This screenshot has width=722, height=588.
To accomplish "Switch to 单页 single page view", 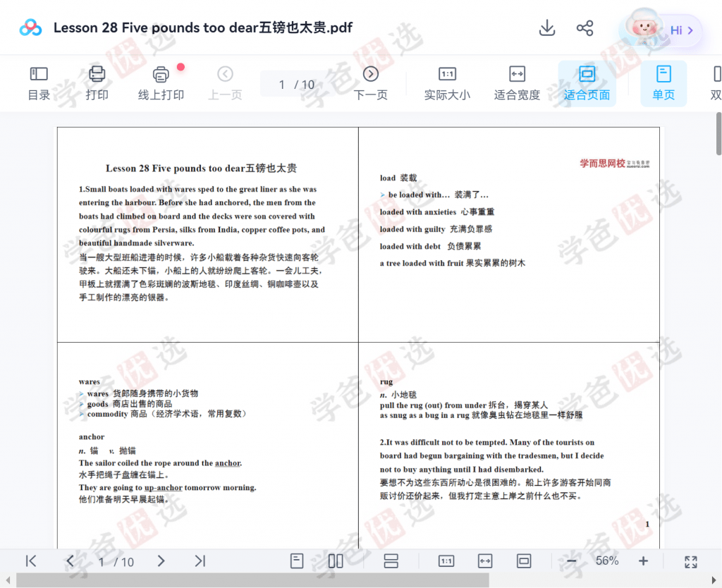I will (x=663, y=84).
